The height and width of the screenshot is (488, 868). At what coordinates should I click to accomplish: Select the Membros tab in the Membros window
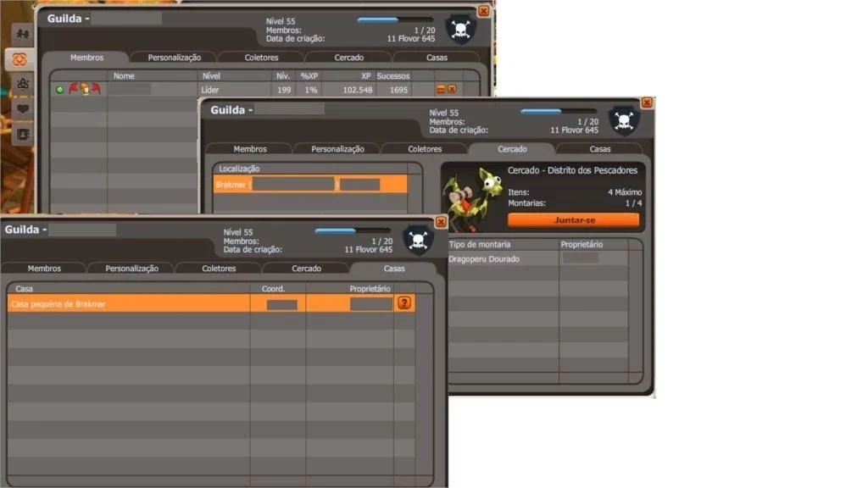click(x=87, y=58)
